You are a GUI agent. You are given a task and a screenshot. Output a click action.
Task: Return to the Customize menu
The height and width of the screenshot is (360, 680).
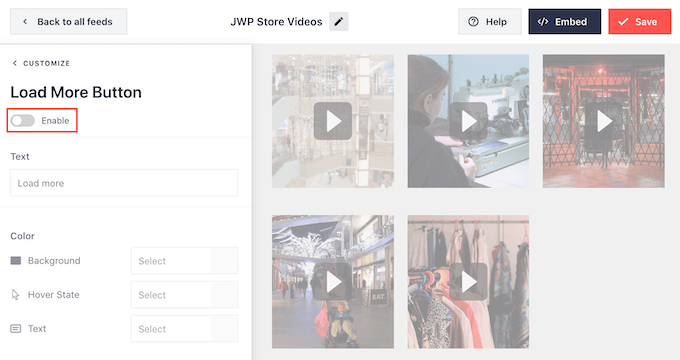point(41,63)
